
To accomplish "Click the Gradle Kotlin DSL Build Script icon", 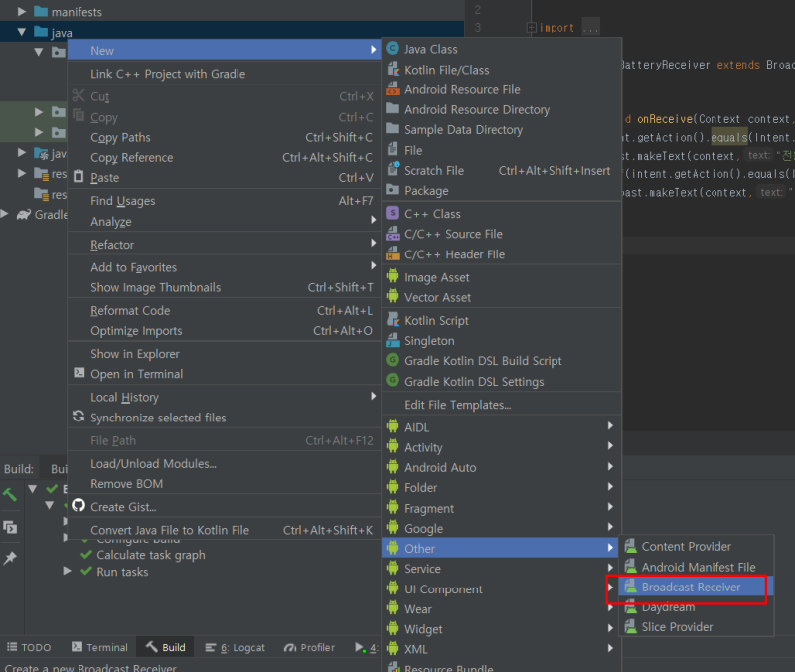I will 393,361.
